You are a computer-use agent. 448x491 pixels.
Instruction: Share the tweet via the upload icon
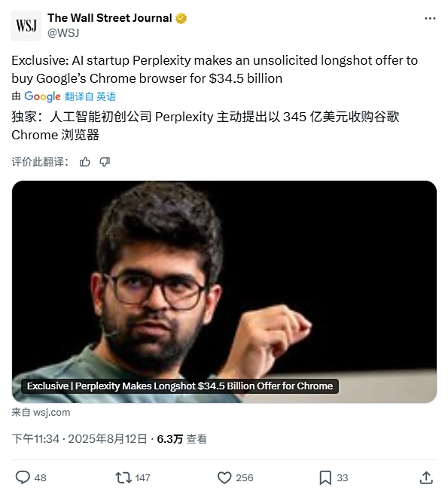click(426, 477)
